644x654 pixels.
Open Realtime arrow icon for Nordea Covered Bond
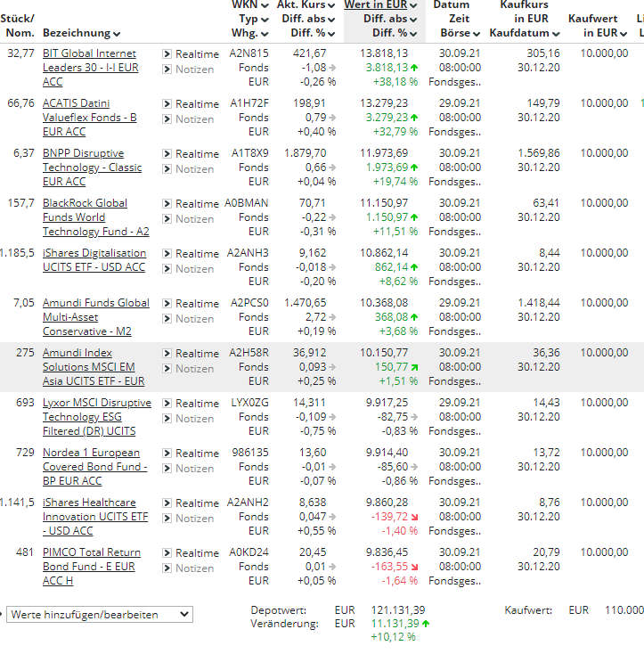167,453
